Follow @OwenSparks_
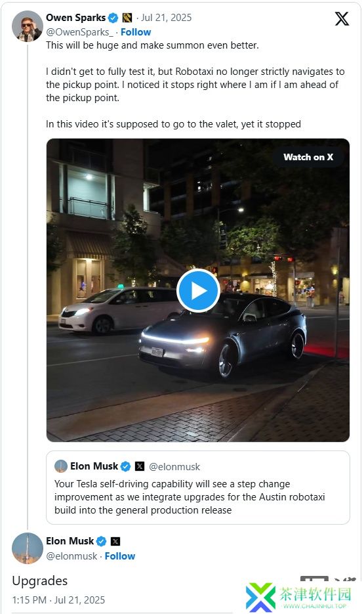Image resolution: width=364 pixels, height=614 pixels. coord(136,32)
